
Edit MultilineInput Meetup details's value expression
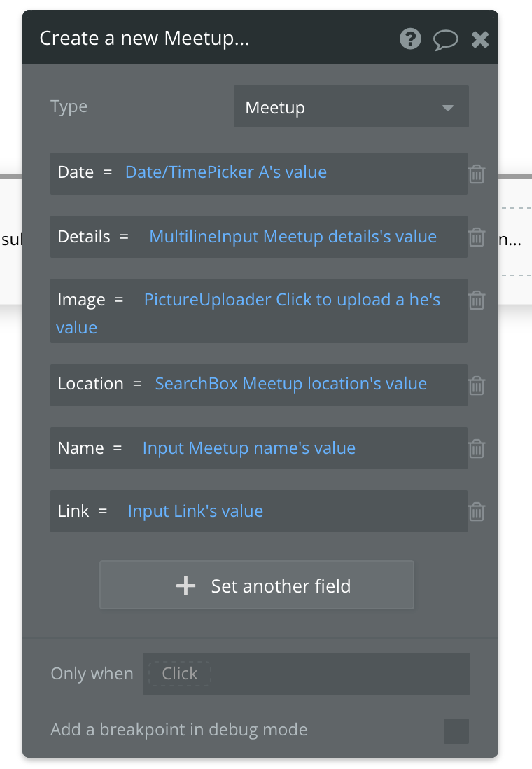click(x=293, y=237)
